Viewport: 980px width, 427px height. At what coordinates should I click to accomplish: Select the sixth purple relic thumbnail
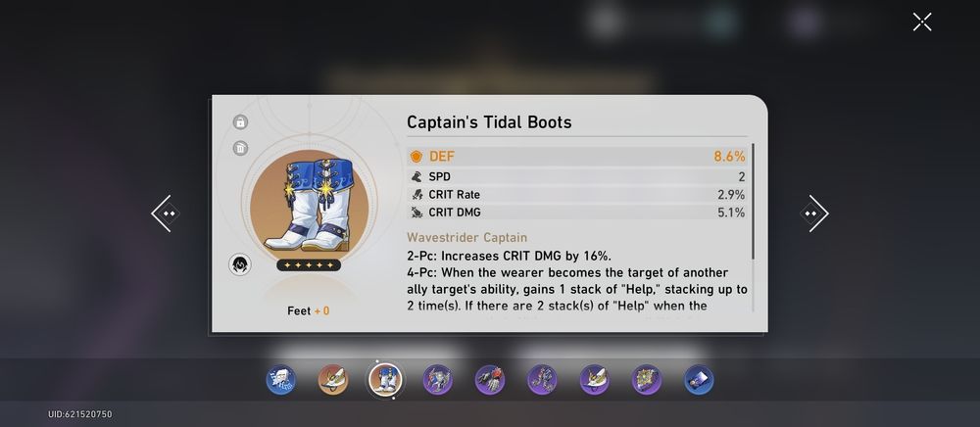542,380
